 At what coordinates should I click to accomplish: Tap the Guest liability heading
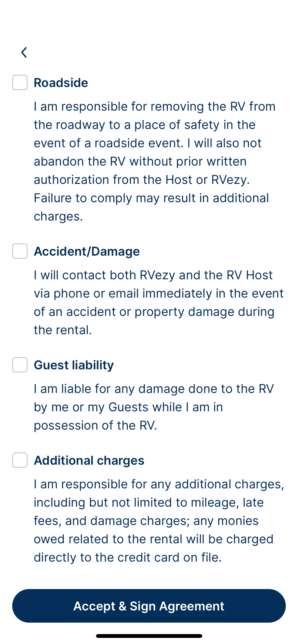coord(74,365)
